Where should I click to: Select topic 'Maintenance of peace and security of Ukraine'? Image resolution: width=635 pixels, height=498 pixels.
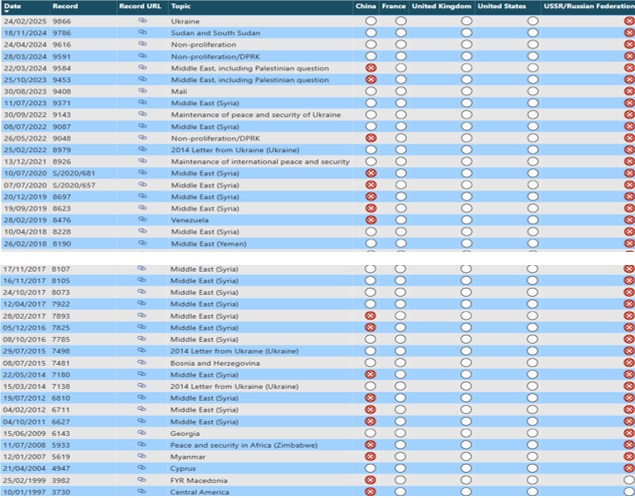click(256, 115)
